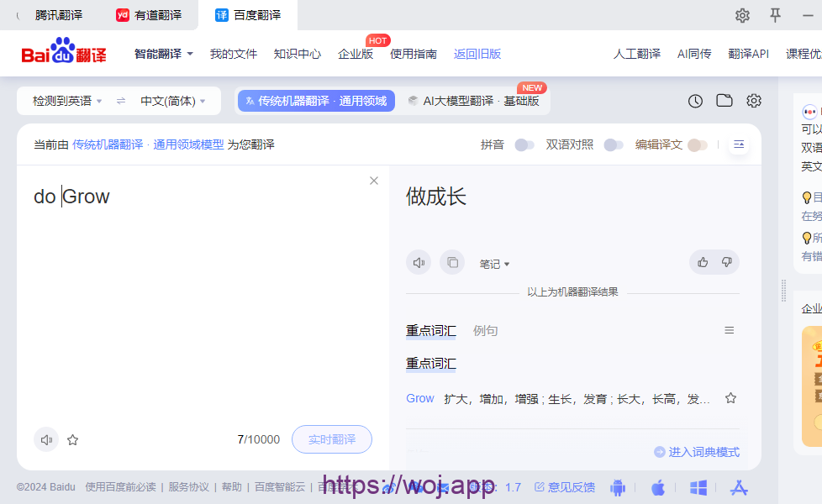
Task: Click the vertical panel splitter handle
Action: pos(783,291)
